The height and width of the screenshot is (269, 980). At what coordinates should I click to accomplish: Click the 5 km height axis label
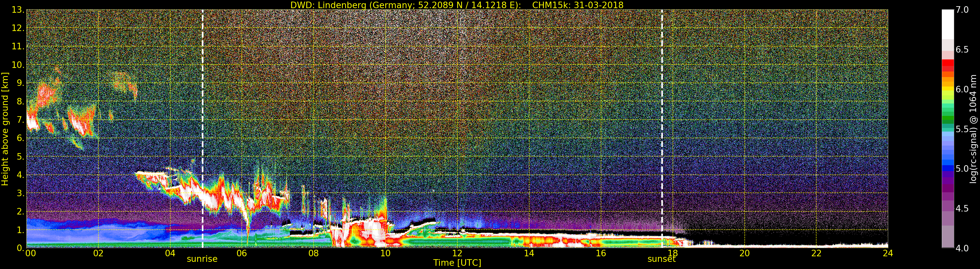[x=20, y=156]
